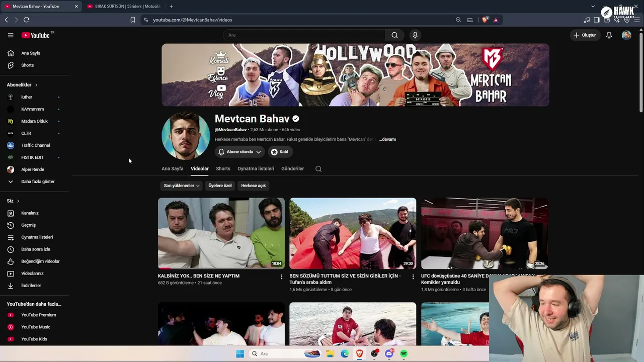The image size is (644, 362).
Task: Play the UFC dövüşçüsüne video thumbnail
Action: 485,233
